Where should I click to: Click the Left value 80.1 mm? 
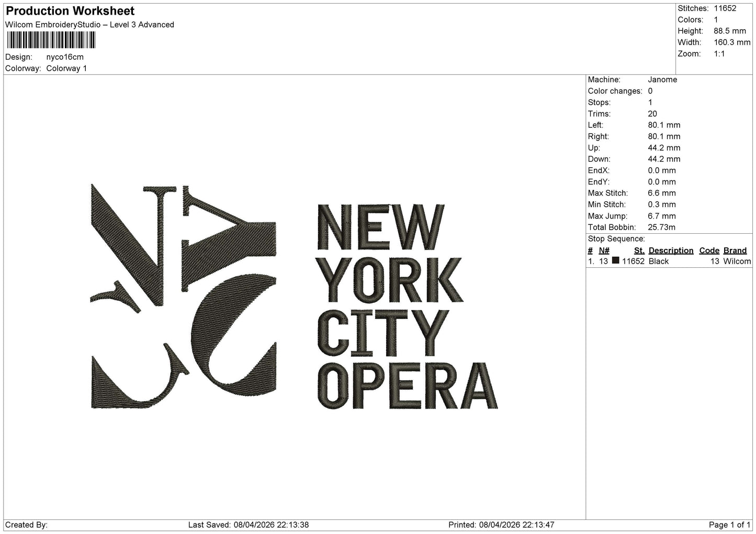coord(664,125)
